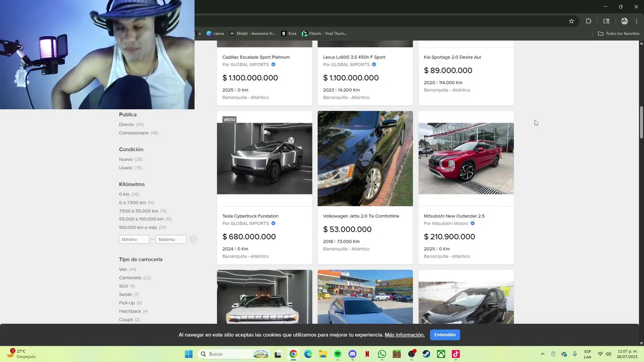Apply kilometers range arrow button

point(193,239)
